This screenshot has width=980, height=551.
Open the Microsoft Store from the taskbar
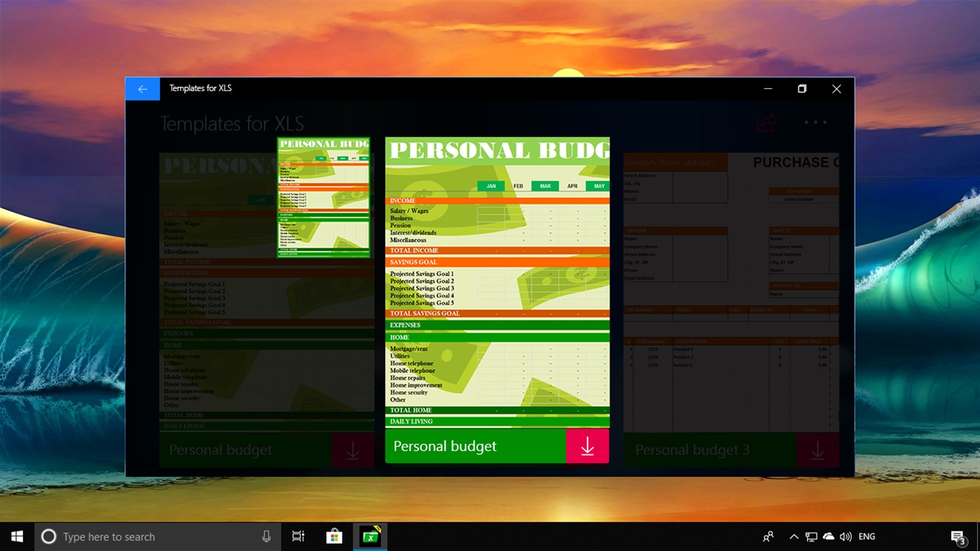333,536
